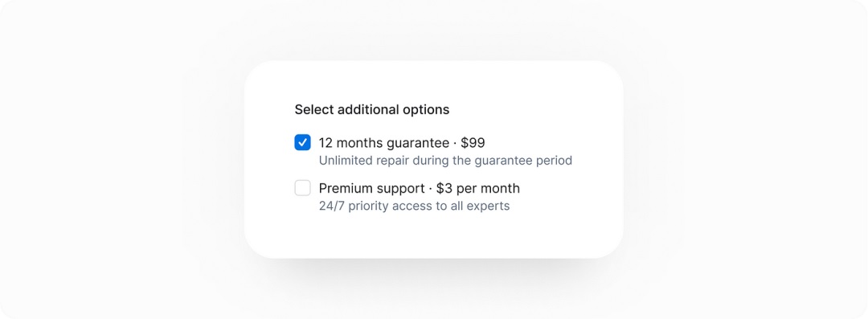
Task: Click the '24/7' text in the description
Action: 330,206
